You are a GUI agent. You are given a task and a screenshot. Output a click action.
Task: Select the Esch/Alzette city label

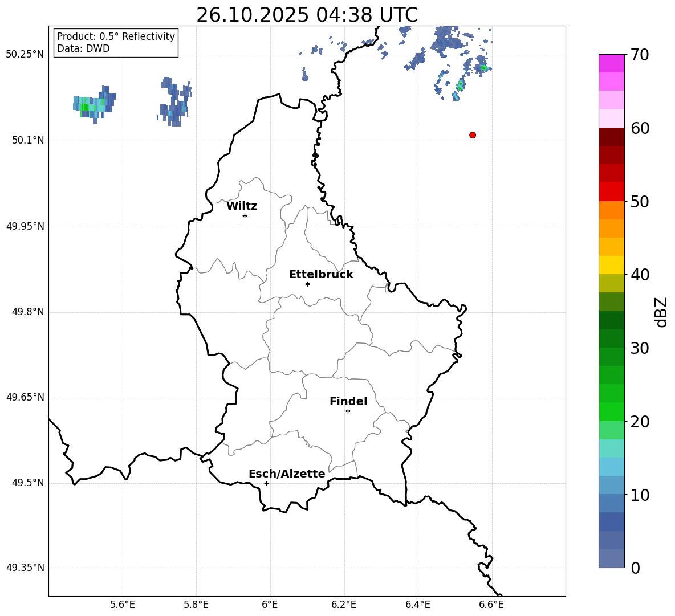tap(287, 474)
